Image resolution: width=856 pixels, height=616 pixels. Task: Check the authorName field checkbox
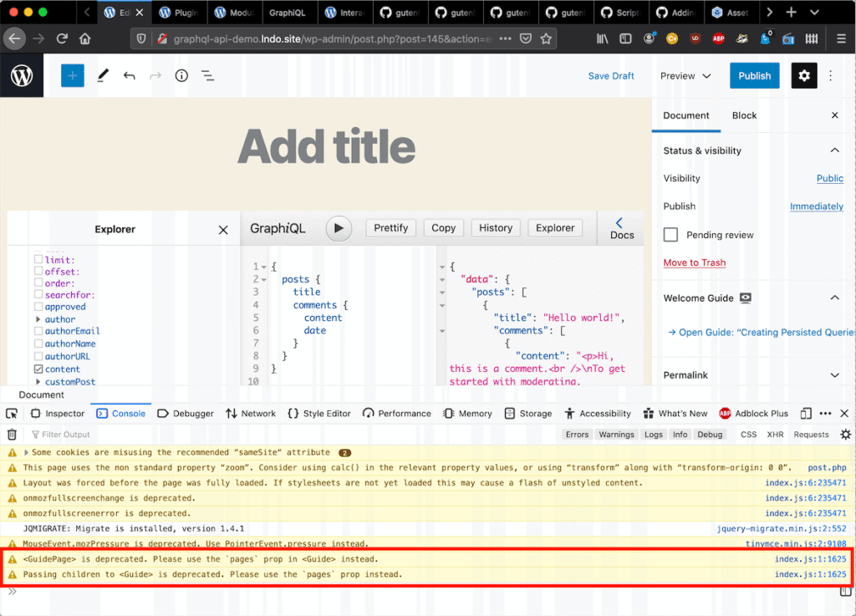[x=38, y=344]
